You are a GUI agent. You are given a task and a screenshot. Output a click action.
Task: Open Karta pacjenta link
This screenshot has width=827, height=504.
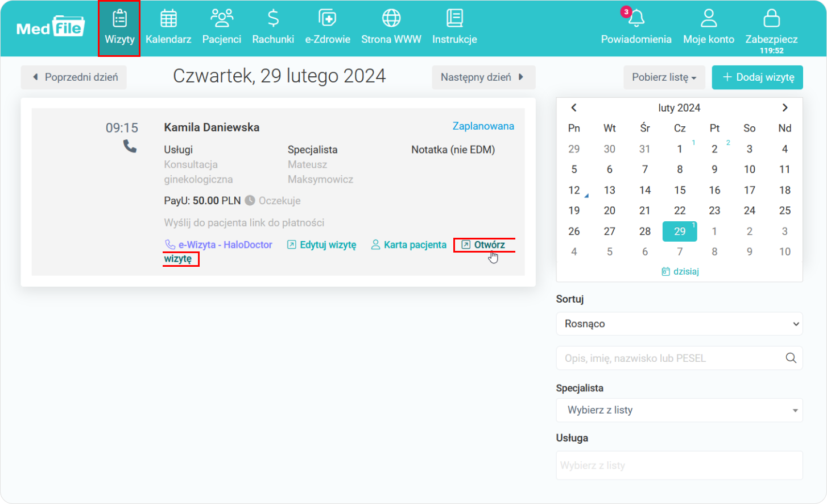coord(409,245)
